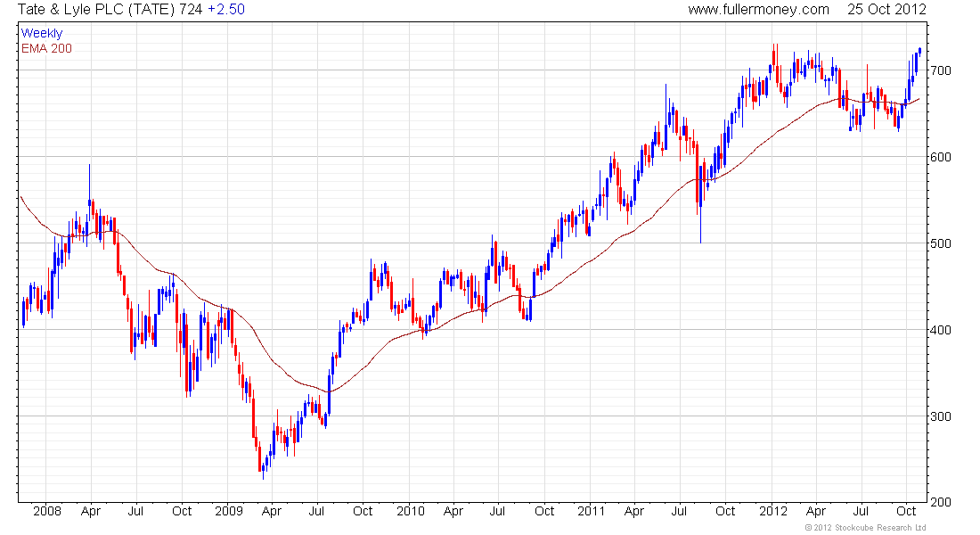Image resolution: width=980 pixels, height=535 pixels.
Task: Click the chart title 'Tate & Lyle PLC (TATE)'
Action: point(96,10)
